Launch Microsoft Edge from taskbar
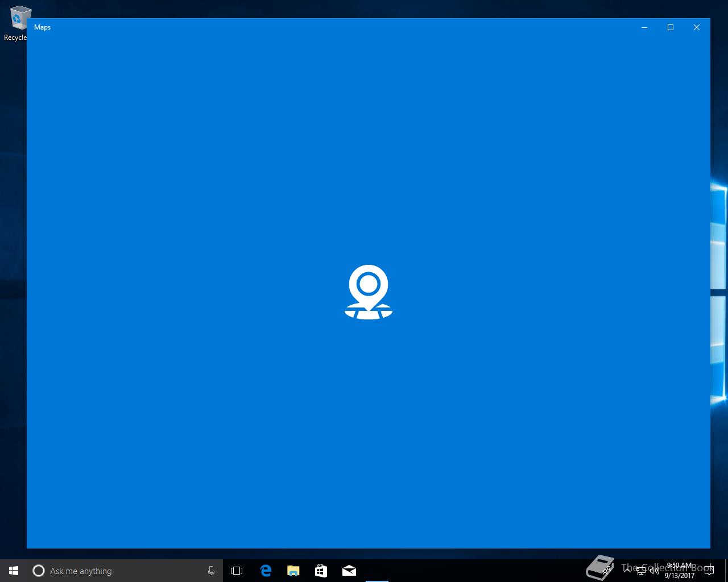 (265, 571)
